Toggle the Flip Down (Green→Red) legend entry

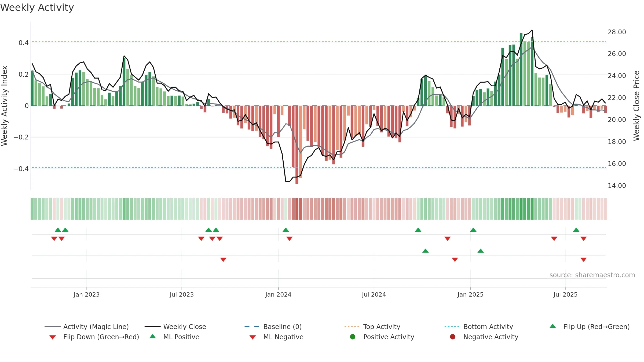click(x=94, y=337)
